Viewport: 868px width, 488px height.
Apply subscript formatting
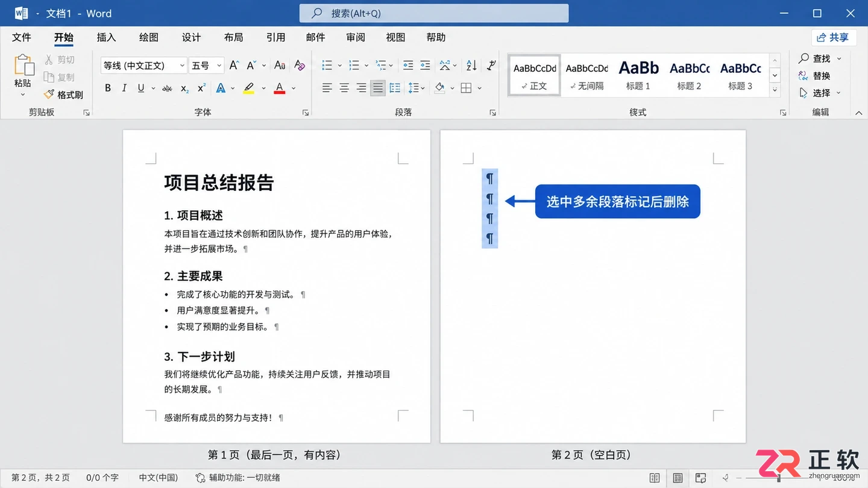[x=184, y=89]
